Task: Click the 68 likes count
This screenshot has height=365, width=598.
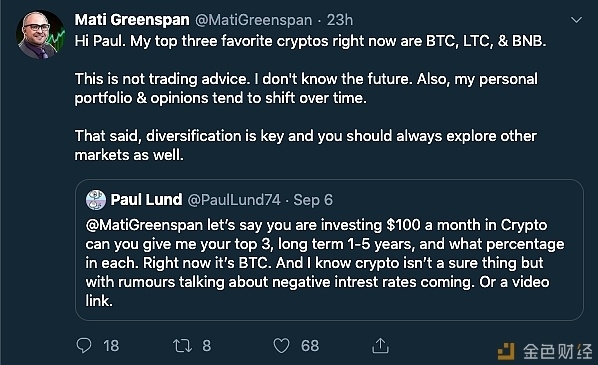Action: (310, 346)
